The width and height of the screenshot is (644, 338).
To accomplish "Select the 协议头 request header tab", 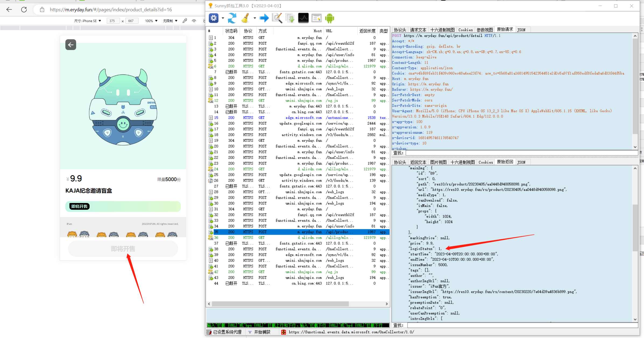I will (399, 29).
